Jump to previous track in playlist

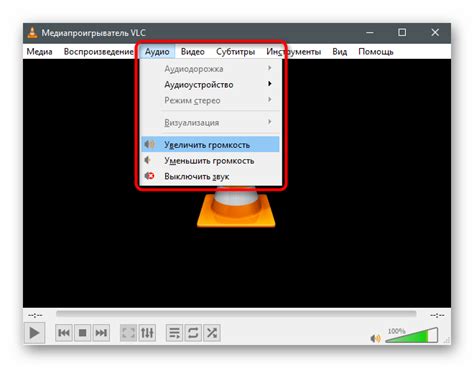pos(64,332)
